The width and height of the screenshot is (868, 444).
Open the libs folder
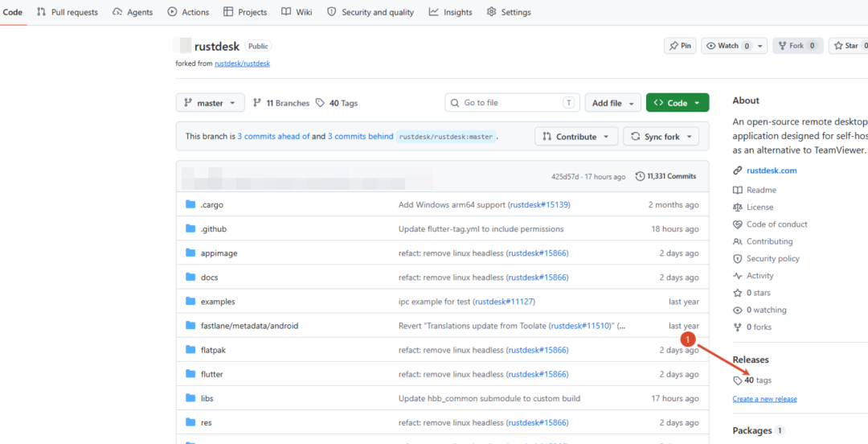coord(207,398)
